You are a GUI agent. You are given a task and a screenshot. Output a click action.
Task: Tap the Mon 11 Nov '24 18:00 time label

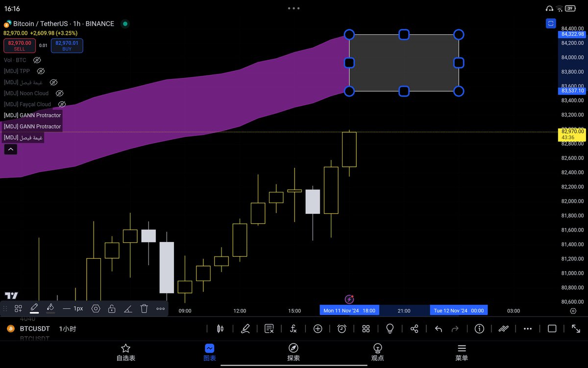click(x=349, y=311)
